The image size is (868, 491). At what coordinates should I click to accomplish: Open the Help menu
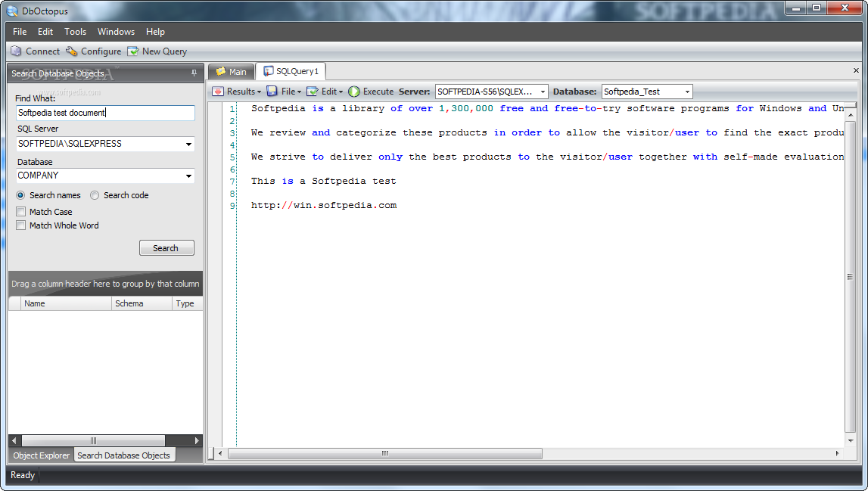coord(156,32)
